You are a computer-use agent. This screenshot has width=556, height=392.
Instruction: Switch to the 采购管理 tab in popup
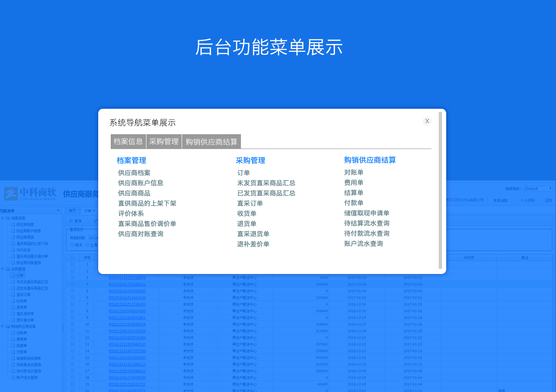[x=164, y=142]
